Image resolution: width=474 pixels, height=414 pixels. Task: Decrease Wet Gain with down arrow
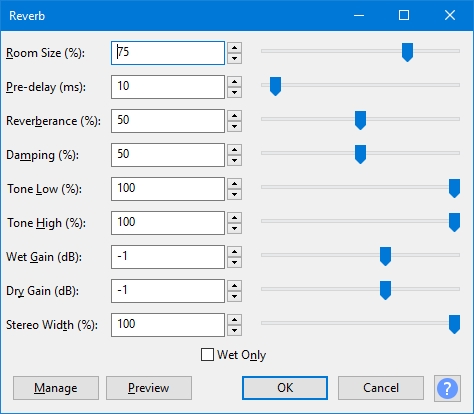point(235,263)
